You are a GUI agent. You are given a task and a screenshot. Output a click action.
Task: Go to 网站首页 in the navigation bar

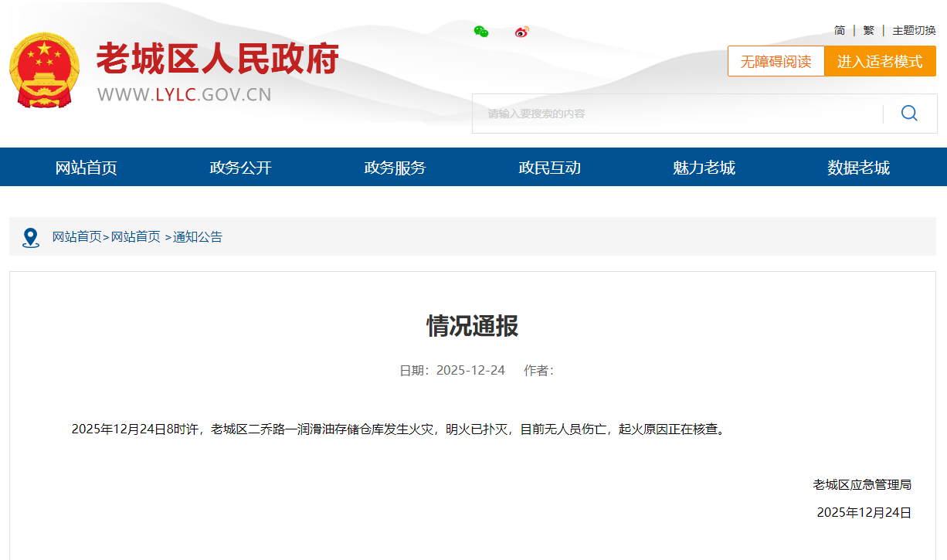(x=86, y=168)
